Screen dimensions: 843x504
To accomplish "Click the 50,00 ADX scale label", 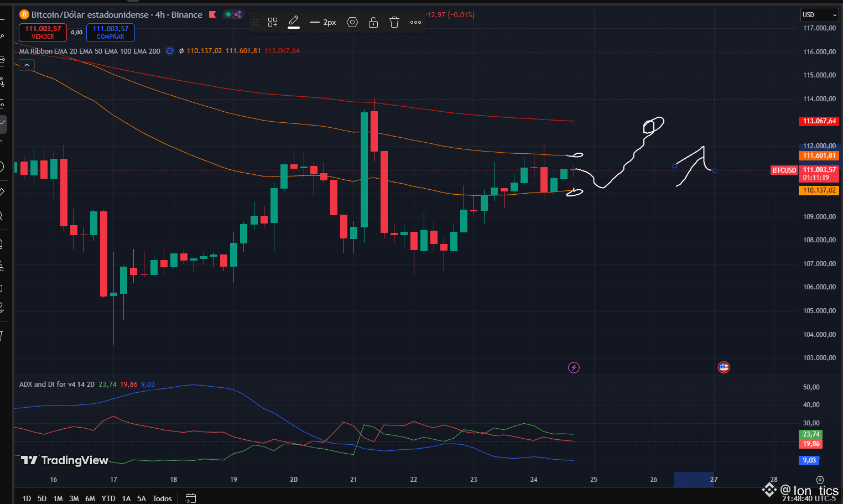I will tap(811, 387).
